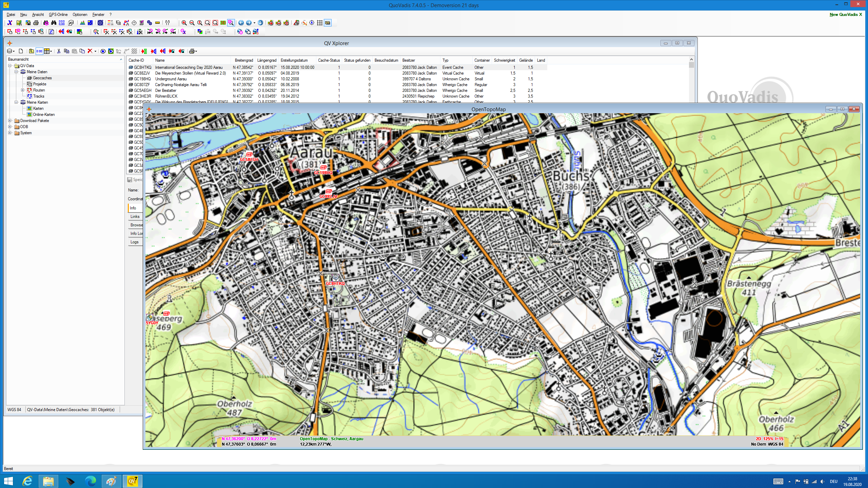The image size is (868, 488).
Task: Click the print icon in the main toolbar
Action: (x=36, y=23)
